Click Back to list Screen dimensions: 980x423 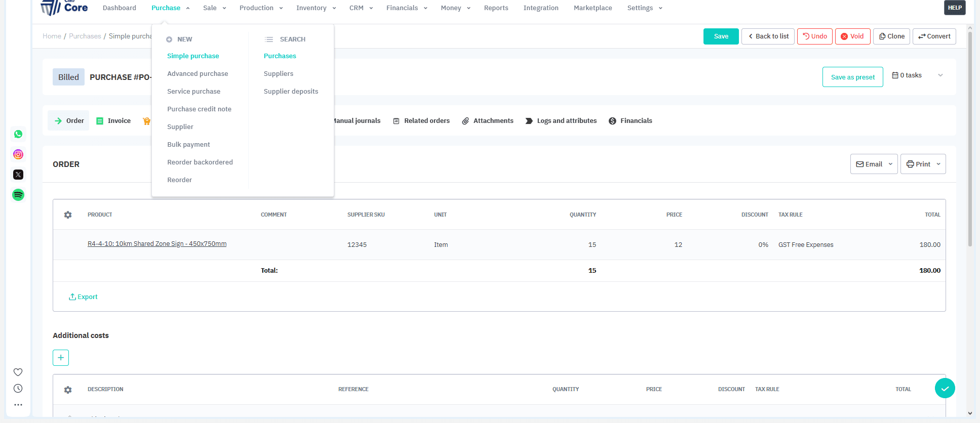tap(768, 36)
